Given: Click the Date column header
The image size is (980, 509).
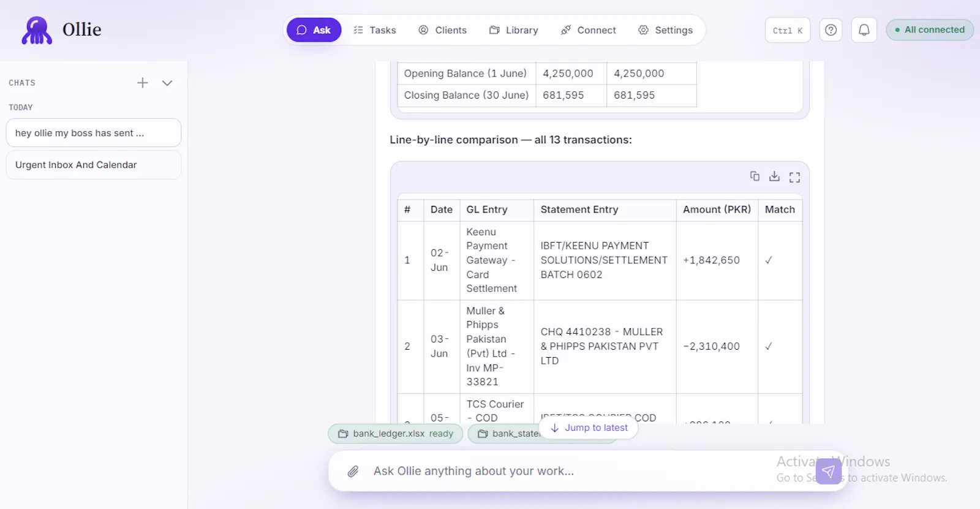Looking at the screenshot, I should (x=442, y=210).
